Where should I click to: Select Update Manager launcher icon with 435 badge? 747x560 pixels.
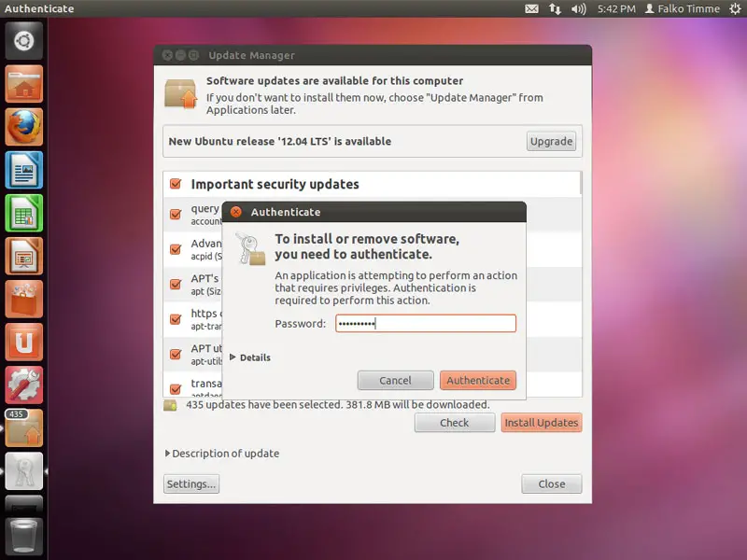coord(24,427)
